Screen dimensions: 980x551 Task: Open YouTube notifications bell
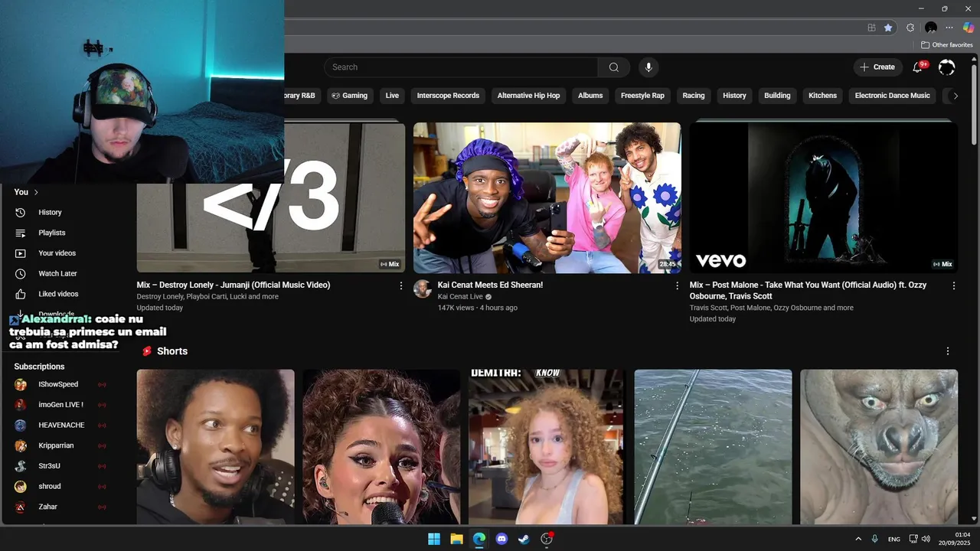(917, 67)
